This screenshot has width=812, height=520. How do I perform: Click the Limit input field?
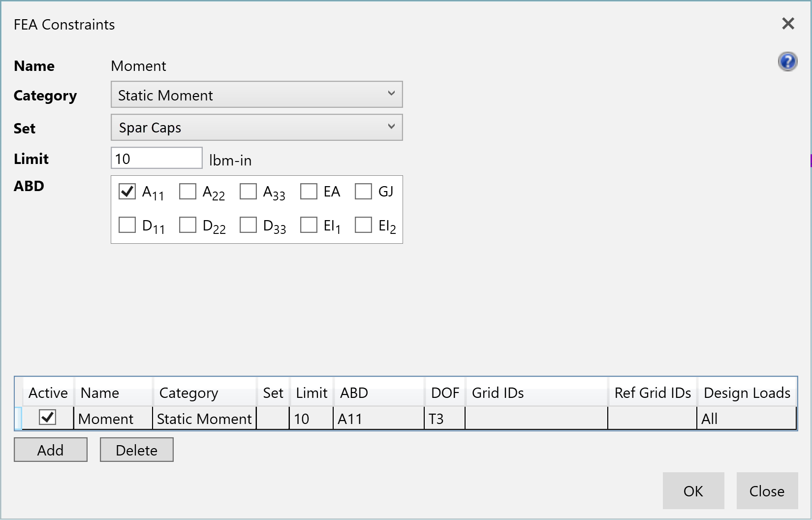point(156,158)
